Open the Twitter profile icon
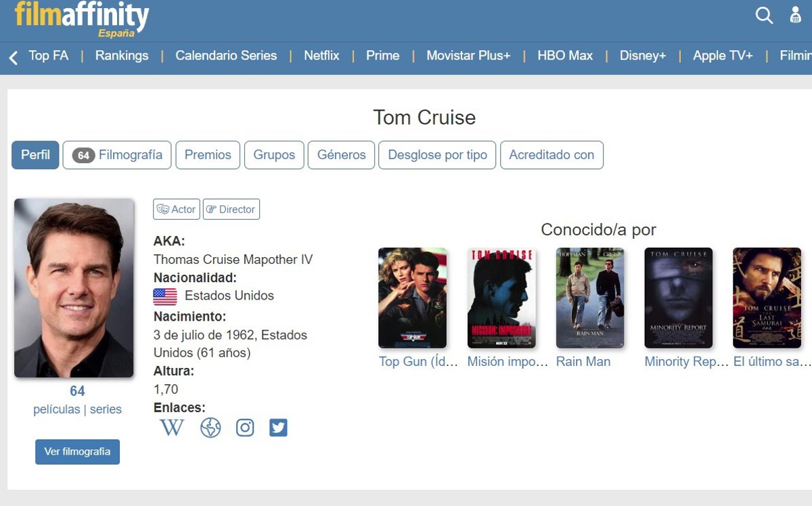 coord(278,428)
